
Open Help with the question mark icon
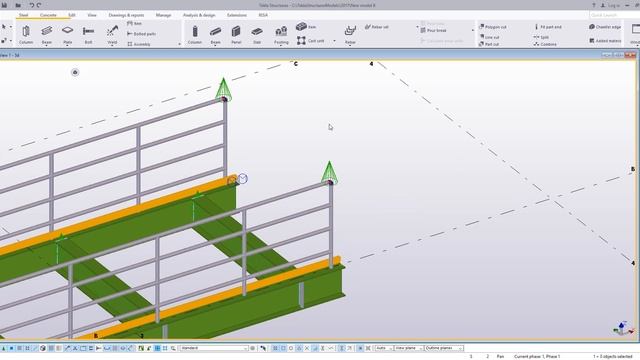point(593,5)
